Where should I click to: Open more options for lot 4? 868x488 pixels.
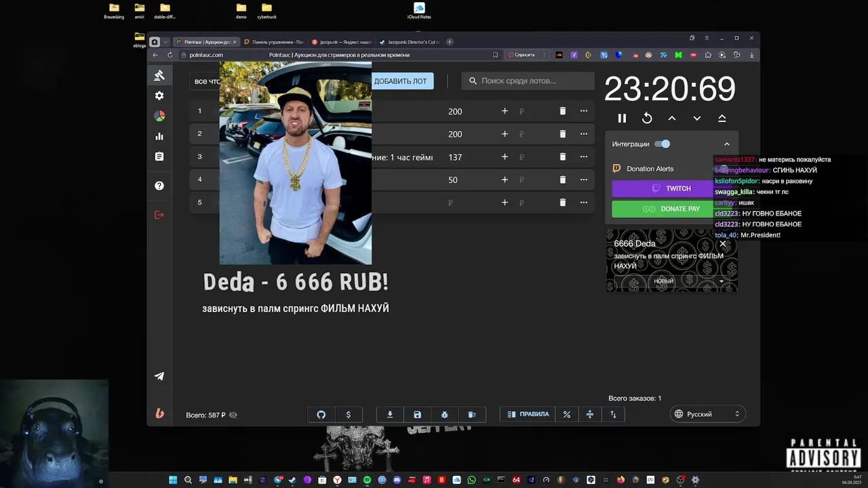(583, 180)
